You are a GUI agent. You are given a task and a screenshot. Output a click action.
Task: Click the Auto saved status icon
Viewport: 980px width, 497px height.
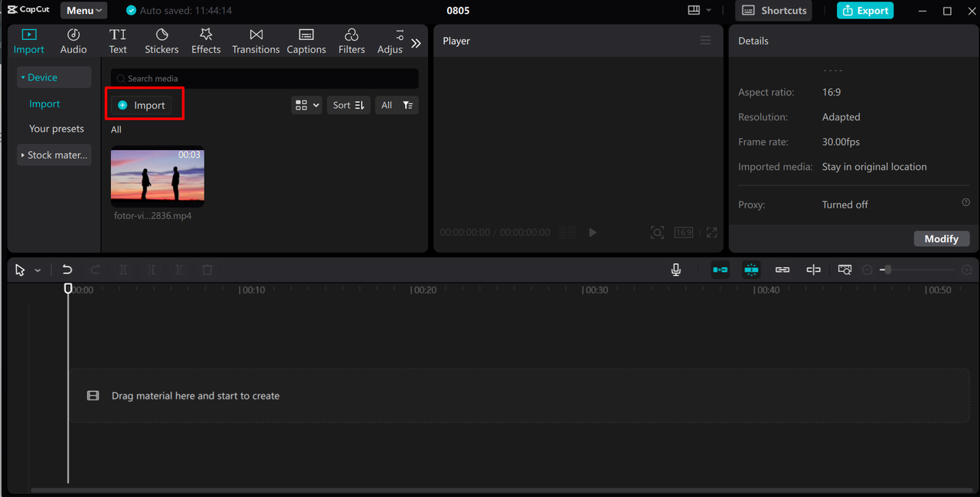point(131,11)
